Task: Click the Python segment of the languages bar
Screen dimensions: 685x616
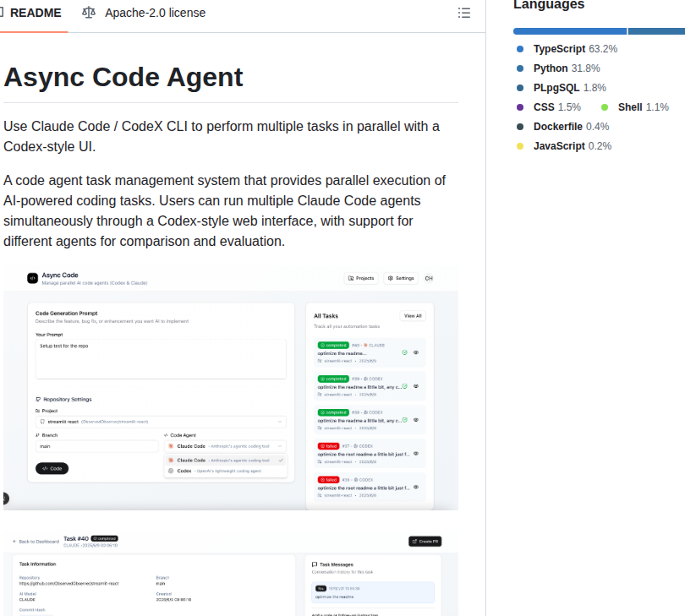Action: (x=656, y=31)
